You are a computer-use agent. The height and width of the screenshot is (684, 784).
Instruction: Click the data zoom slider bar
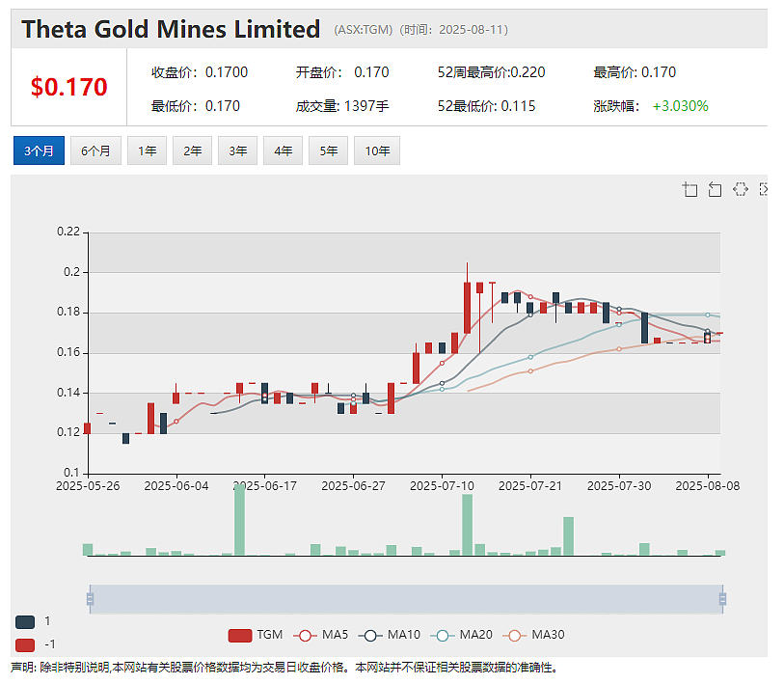click(x=406, y=599)
